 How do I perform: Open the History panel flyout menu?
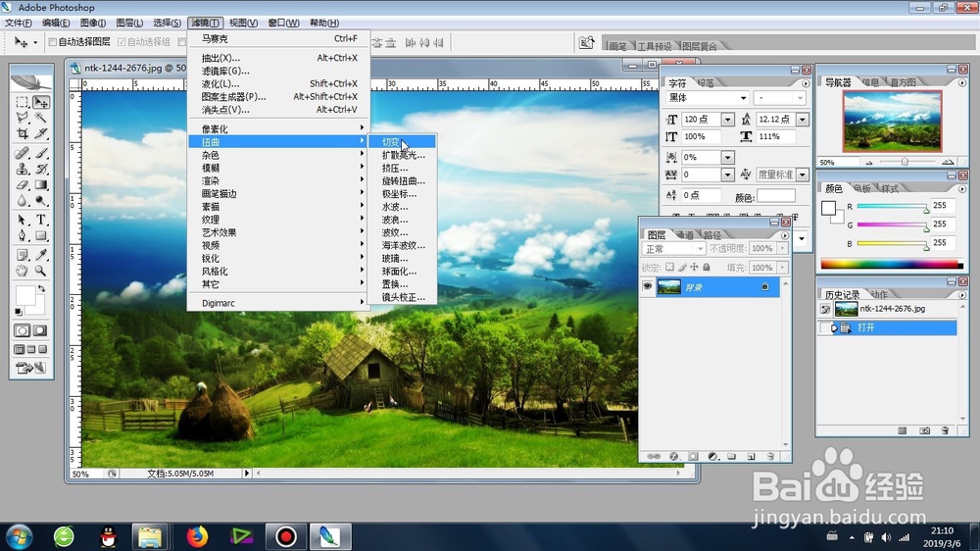pyautogui.click(x=962, y=294)
